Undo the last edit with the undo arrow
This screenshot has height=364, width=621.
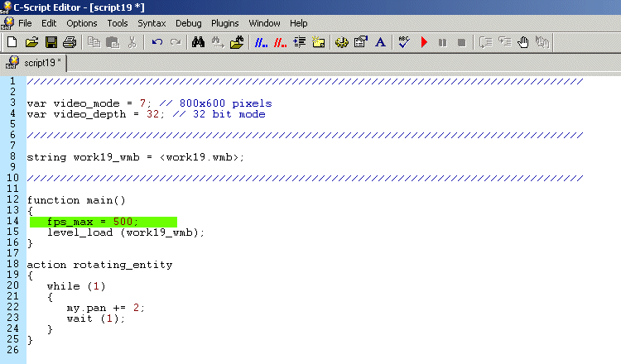[x=156, y=41]
